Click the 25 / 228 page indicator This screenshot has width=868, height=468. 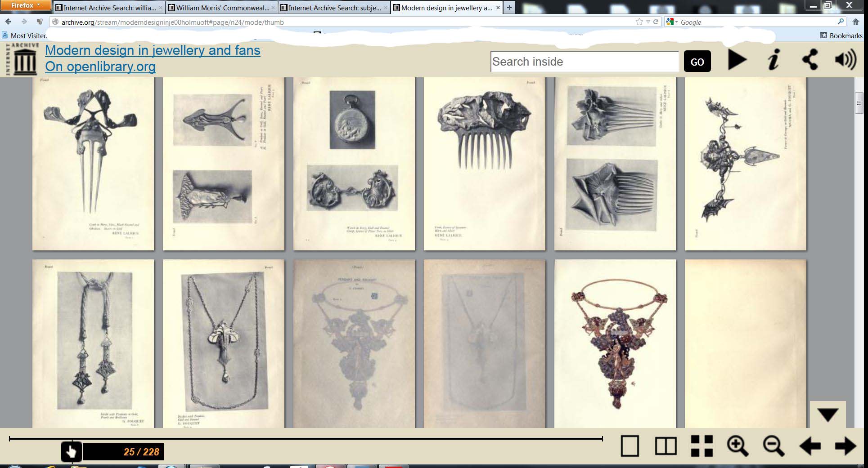(x=123, y=452)
